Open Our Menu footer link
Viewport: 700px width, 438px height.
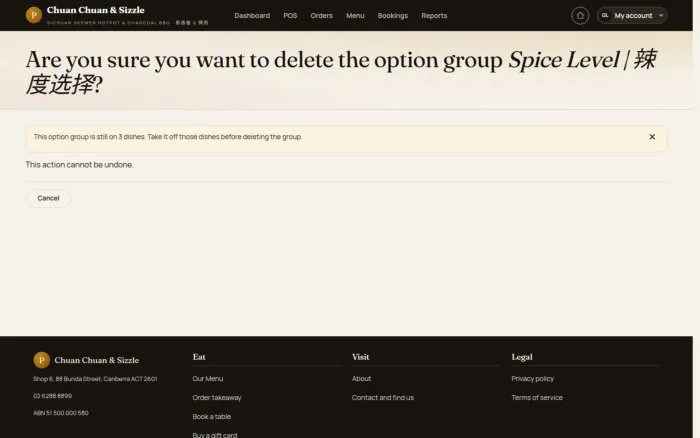[208, 379]
